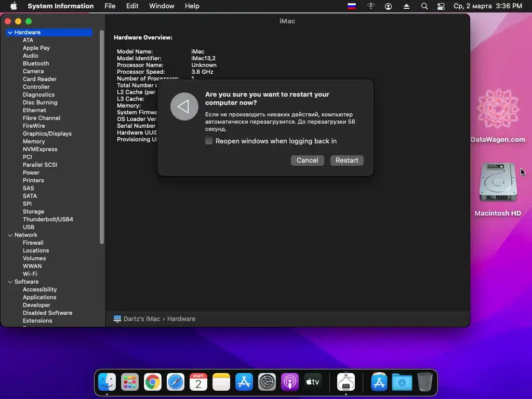Cancel the restart dialog
The width and height of the screenshot is (532, 399).
[x=308, y=160]
